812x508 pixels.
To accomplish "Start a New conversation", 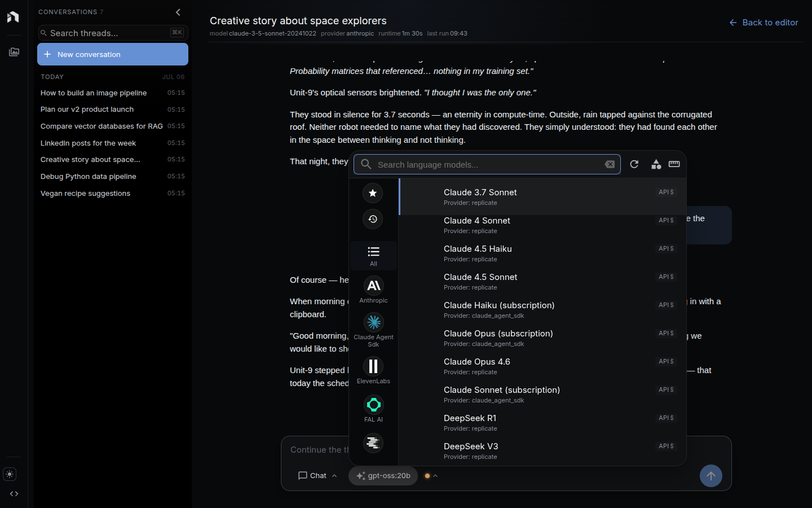I will click(113, 54).
